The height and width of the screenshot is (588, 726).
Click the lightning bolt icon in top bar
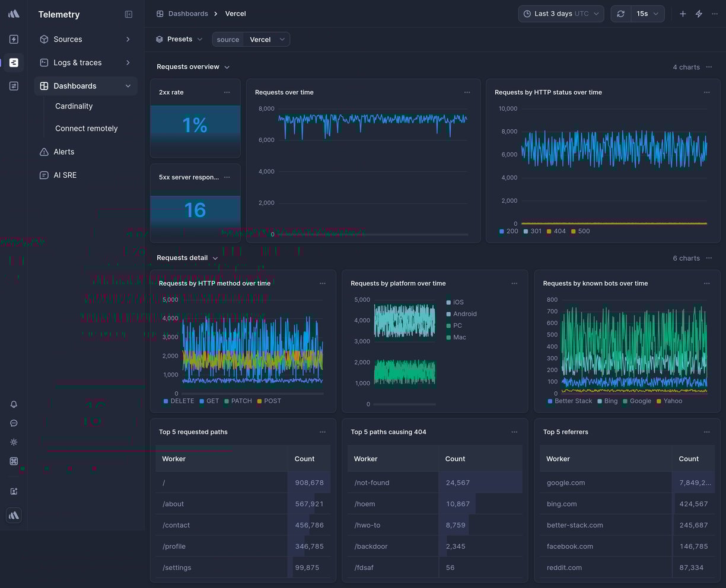[x=699, y=14]
